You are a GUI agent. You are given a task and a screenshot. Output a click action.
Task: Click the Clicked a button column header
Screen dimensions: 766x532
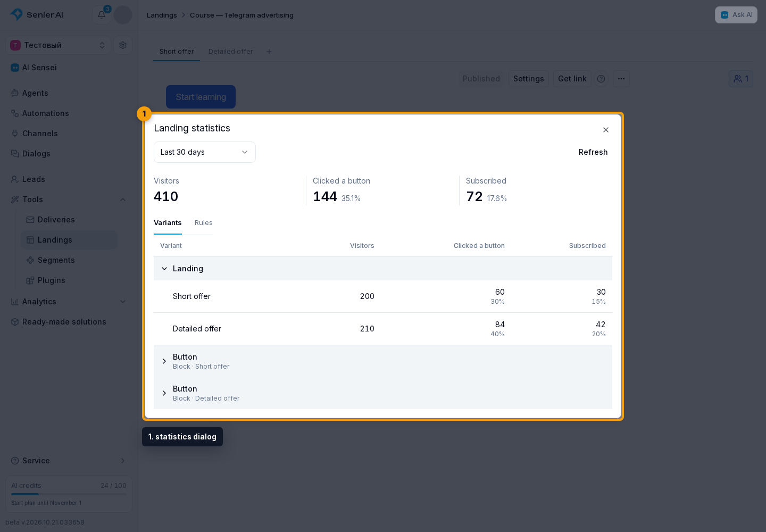point(479,246)
